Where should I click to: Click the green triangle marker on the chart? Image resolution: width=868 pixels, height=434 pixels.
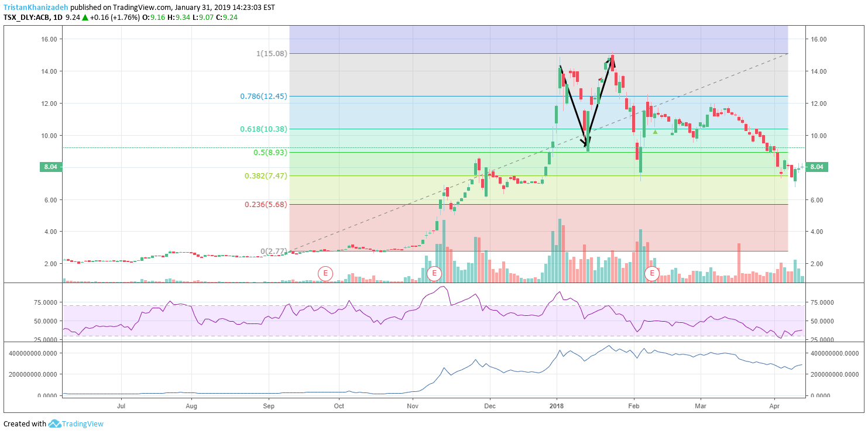pyautogui.click(x=656, y=132)
